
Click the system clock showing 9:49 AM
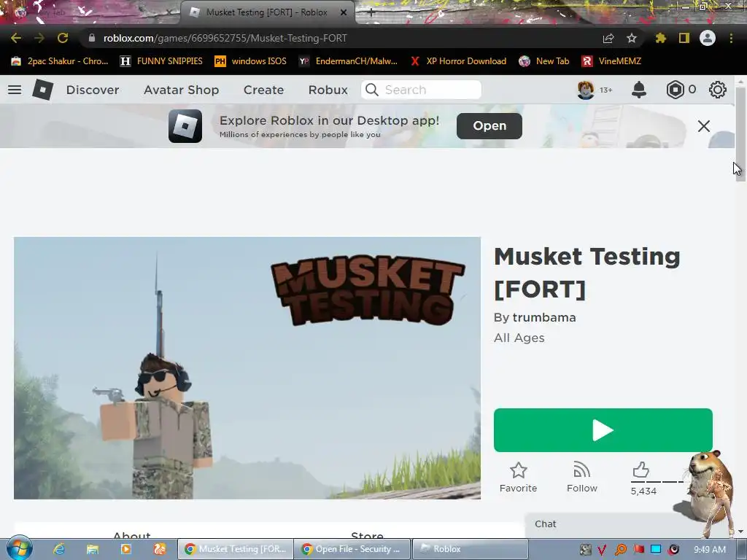point(709,550)
